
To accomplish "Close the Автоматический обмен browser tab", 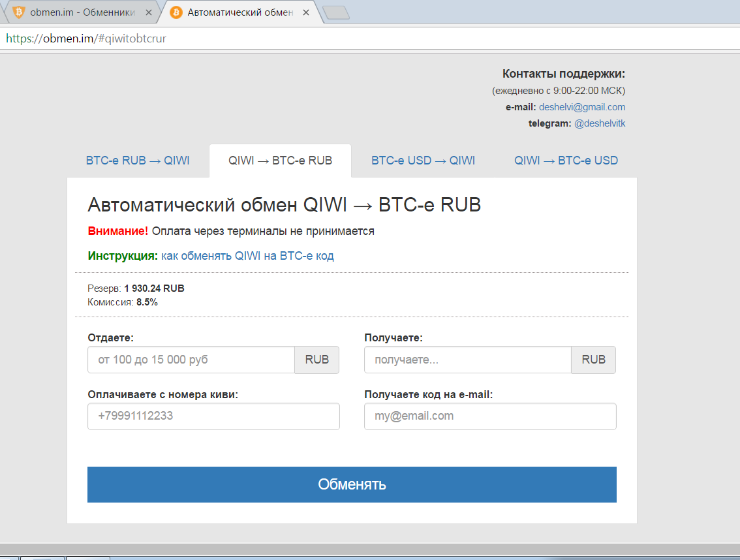I will pyautogui.click(x=307, y=12).
